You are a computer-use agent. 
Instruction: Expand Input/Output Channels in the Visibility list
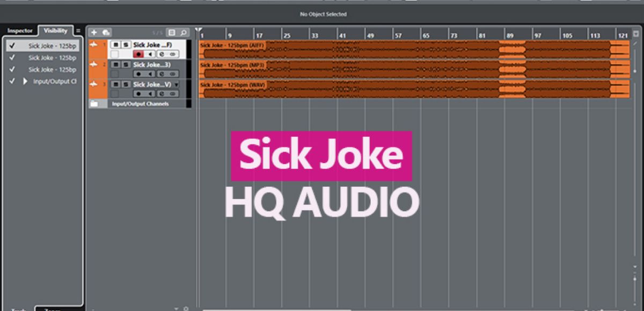tap(25, 82)
